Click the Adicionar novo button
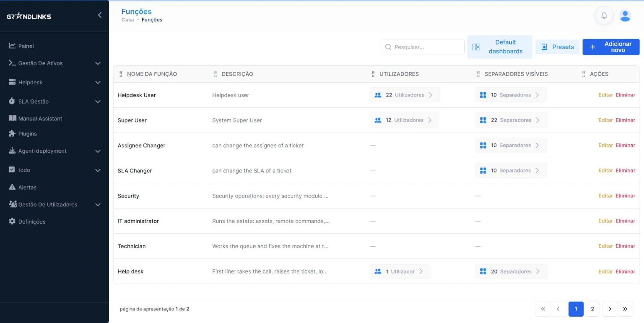This screenshot has width=644, height=323. pyautogui.click(x=611, y=47)
